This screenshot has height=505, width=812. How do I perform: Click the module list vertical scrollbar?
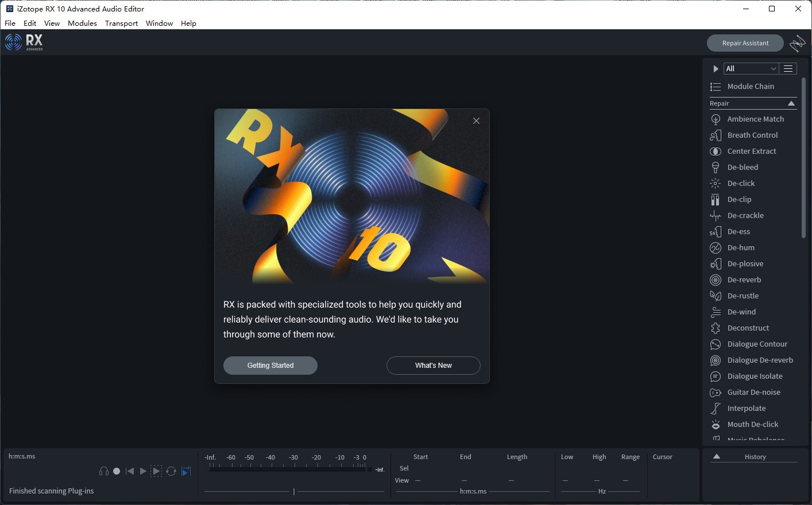pos(804,158)
